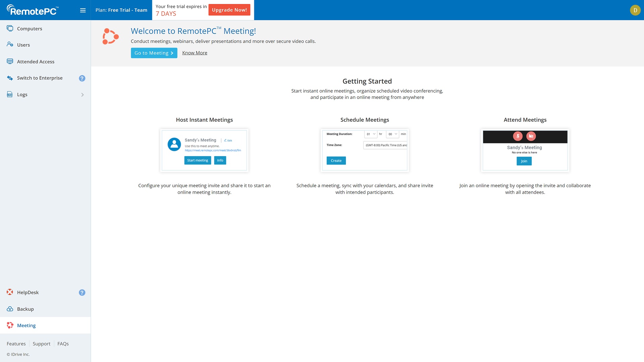Image resolution: width=644 pixels, height=362 pixels.
Task: Click Attend Meetings preview thumbnail
Action: coord(525,150)
